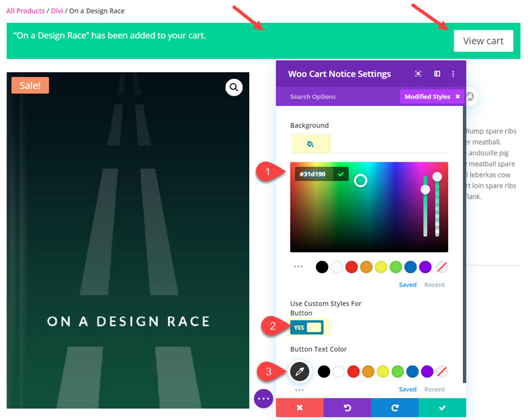Edit the #31d190 hex color field
The image size is (530, 420).
coord(313,174)
